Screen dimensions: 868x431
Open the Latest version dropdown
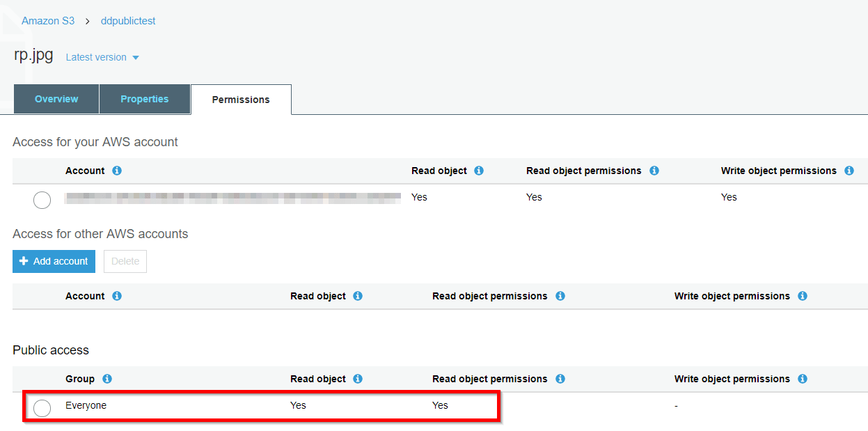[x=102, y=57]
